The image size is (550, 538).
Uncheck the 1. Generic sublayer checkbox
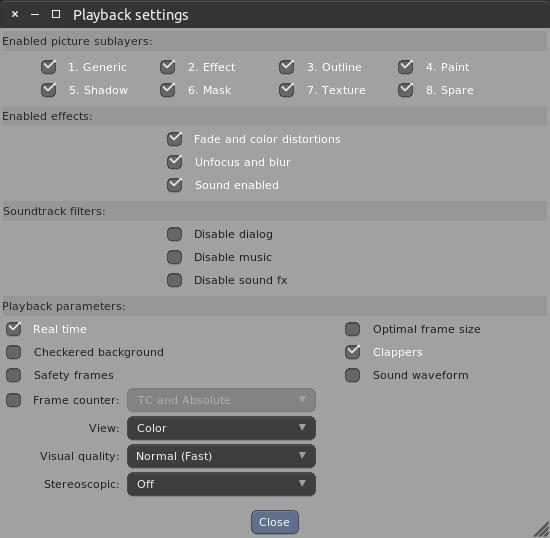(48, 67)
